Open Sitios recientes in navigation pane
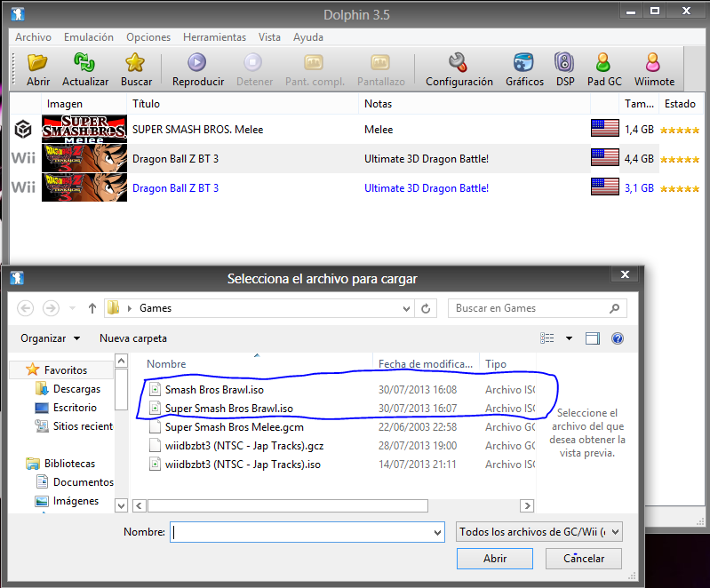 83,426
